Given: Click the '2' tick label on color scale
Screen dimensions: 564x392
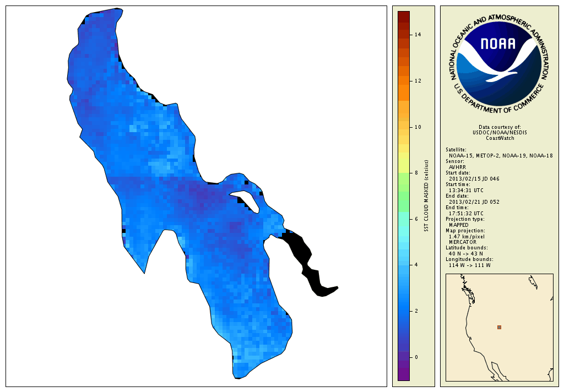Looking at the screenshot, I should click(416, 311).
